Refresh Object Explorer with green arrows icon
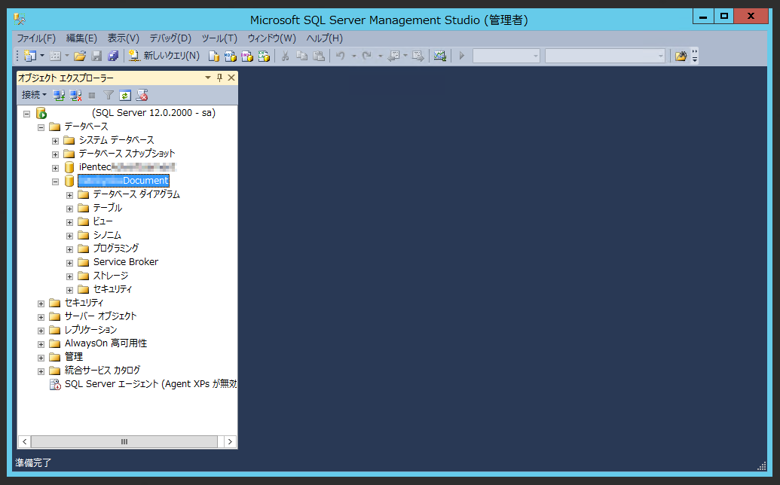 coord(125,95)
